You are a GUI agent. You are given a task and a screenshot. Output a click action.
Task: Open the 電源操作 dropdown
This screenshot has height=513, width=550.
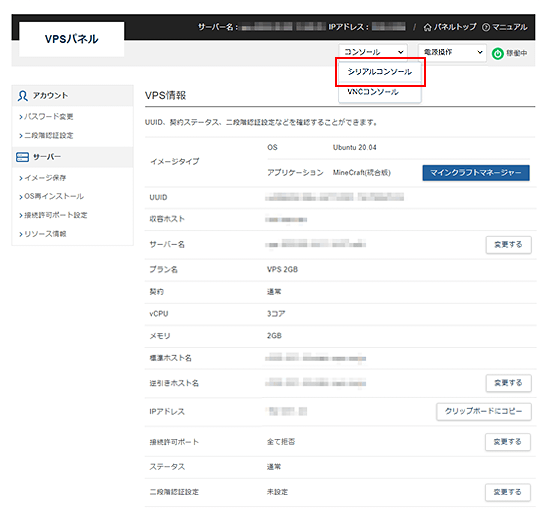(452, 52)
